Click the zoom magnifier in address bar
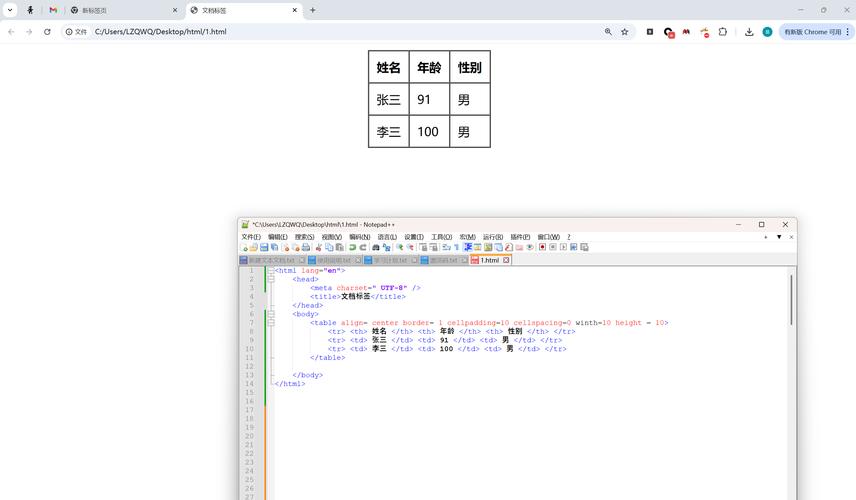Viewport: 856px width, 500px height. (608, 32)
